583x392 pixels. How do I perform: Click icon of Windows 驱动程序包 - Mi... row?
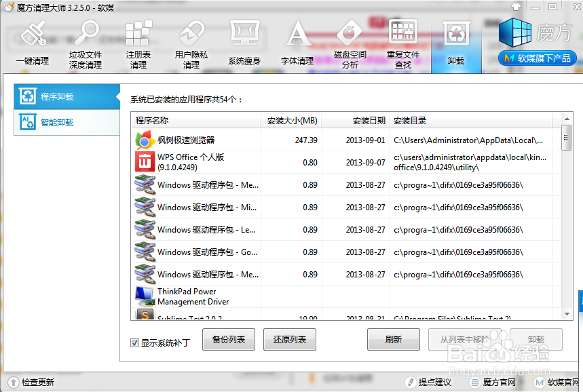pos(145,207)
